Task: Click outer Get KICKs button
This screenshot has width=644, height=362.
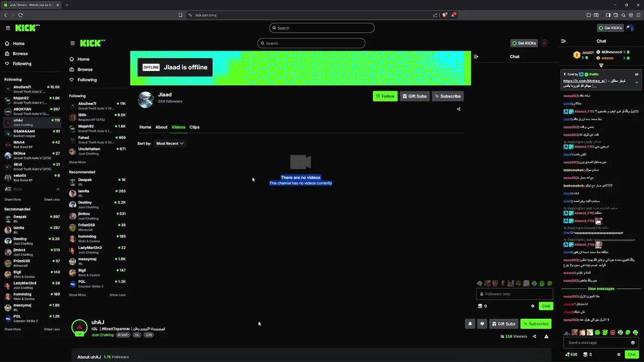Action: coord(610,28)
